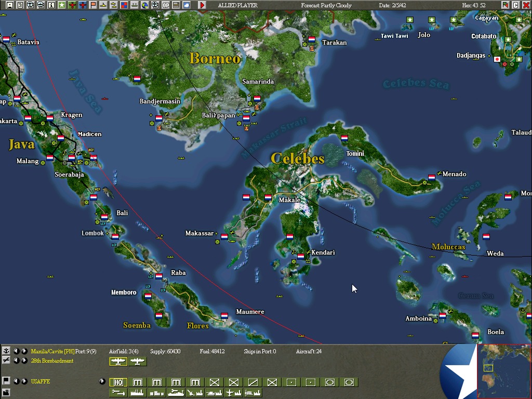Click the factory industry icon at bottom left
The height and width of the screenshot is (399, 532).
(x=6, y=392)
